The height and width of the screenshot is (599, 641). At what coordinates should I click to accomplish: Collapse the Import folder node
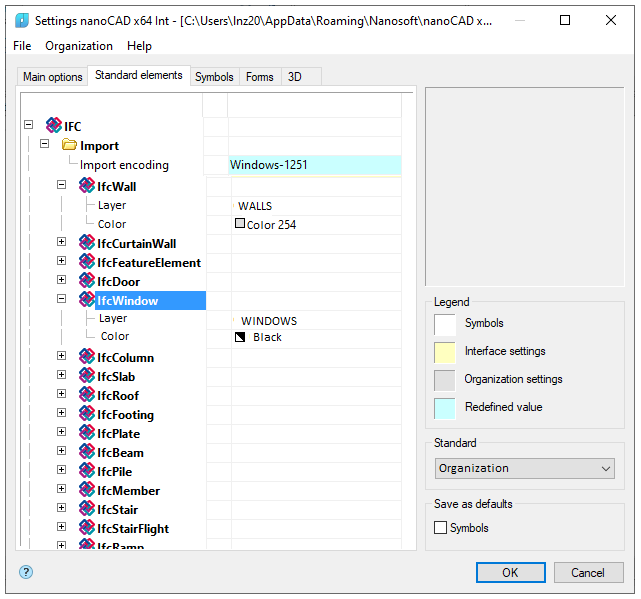point(45,144)
